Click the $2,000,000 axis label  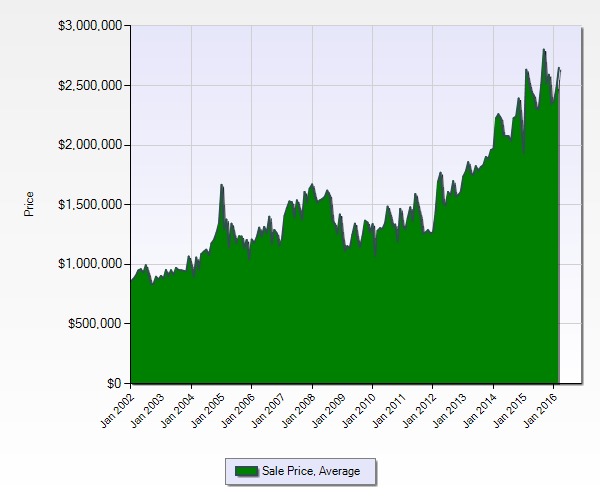tap(90, 145)
